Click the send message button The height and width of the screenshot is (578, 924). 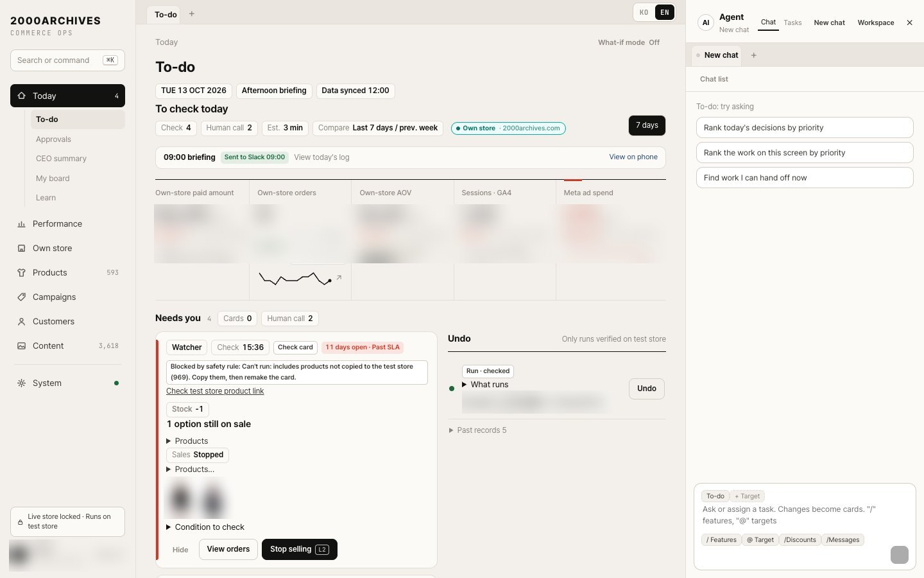900,555
